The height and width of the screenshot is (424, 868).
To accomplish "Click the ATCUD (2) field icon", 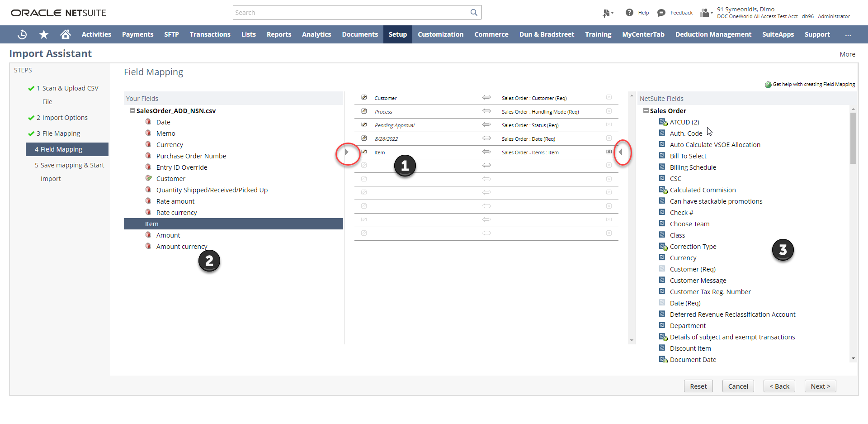I will pos(663,122).
